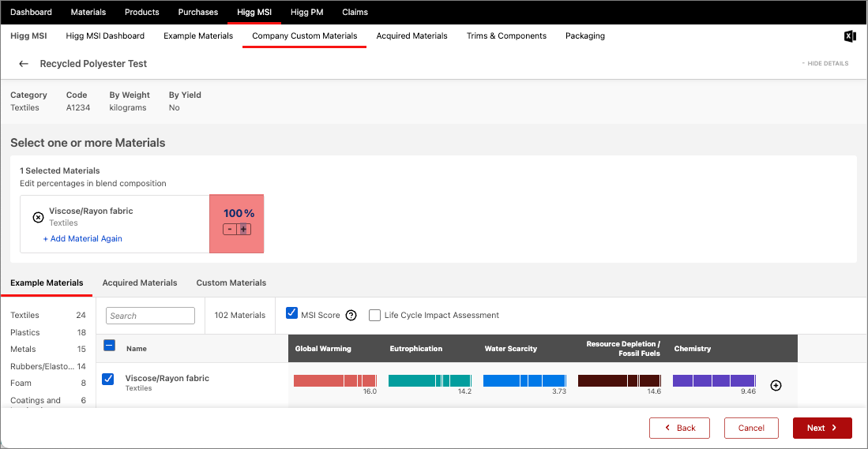Click the Resource Depletion dark score bar
This screenshot has height=449, width=868.
point(619,380)
